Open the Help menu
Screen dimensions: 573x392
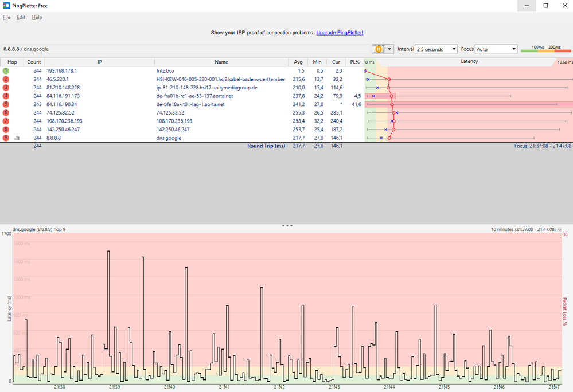click(x=37, y=17)
